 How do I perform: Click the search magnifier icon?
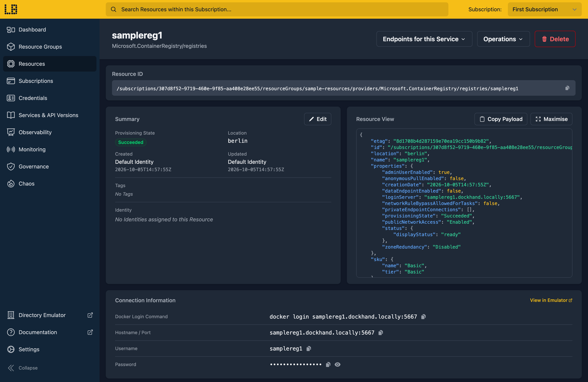113,9
